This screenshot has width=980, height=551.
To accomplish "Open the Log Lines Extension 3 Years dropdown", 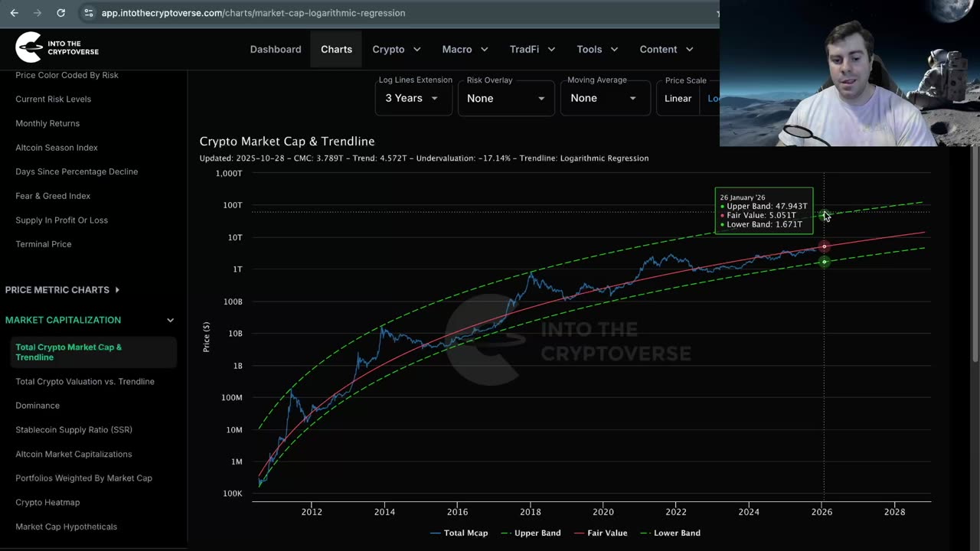I will (413, 98).
